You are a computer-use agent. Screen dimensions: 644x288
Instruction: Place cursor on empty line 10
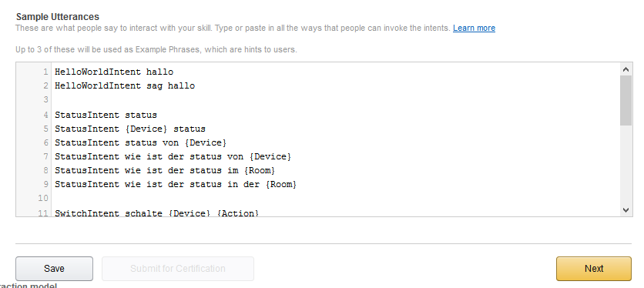tap(335, 199)
